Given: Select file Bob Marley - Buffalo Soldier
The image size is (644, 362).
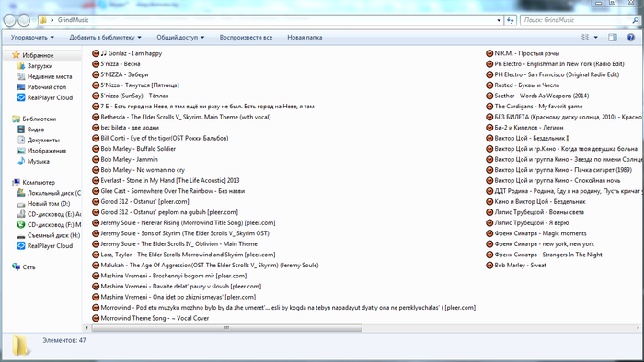Looking at the screenshot, I should [138, 149].
